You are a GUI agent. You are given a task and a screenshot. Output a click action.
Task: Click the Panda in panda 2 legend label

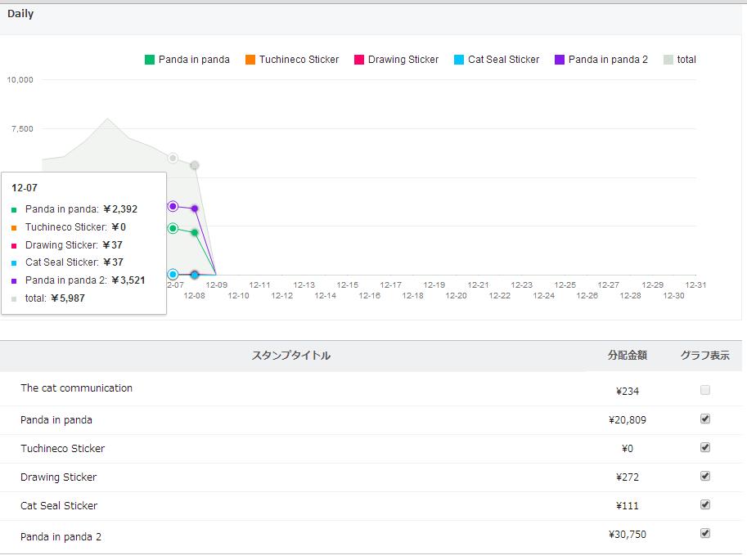(x=608, y=60)
